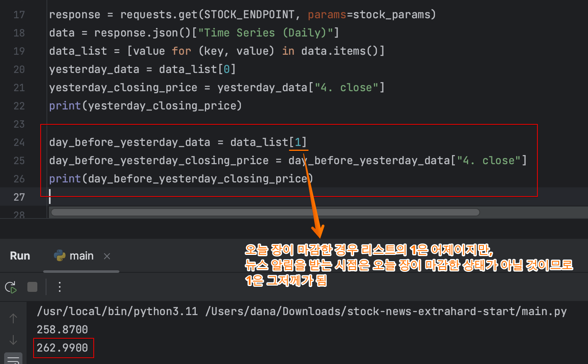588x364 pixels.
Task: Click data.items() on line 19
Action: (x=340, y=51)
